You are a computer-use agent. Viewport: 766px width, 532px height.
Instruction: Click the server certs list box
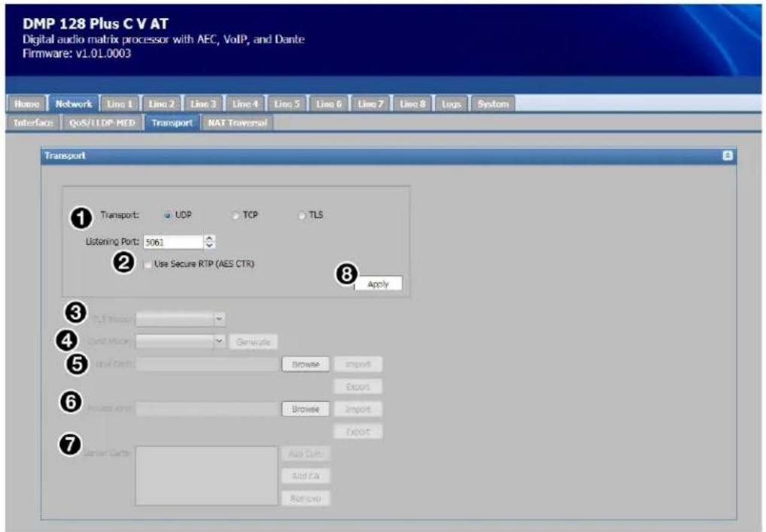tap(207, 476)
